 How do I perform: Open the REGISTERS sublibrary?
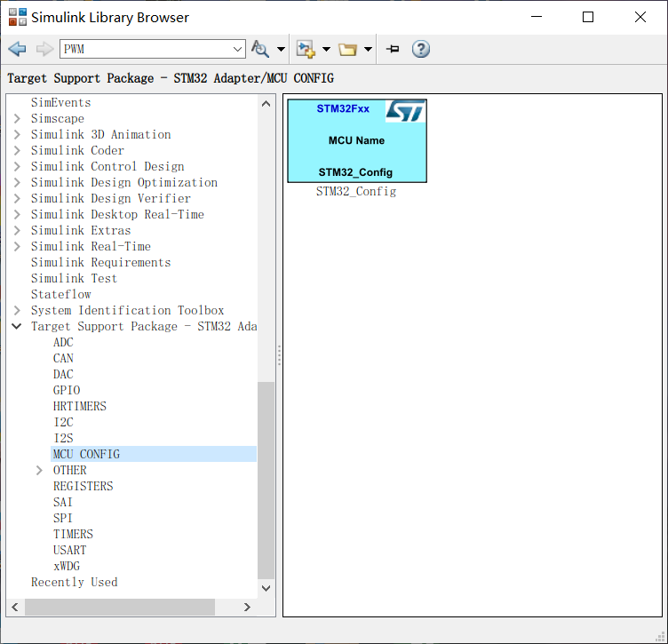pos(83,486)
